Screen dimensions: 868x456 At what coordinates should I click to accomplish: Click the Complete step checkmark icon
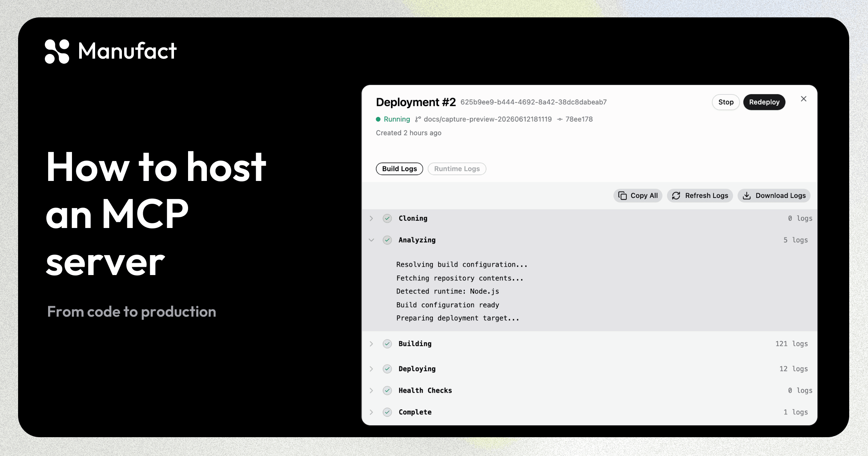(x=387, y=412)
